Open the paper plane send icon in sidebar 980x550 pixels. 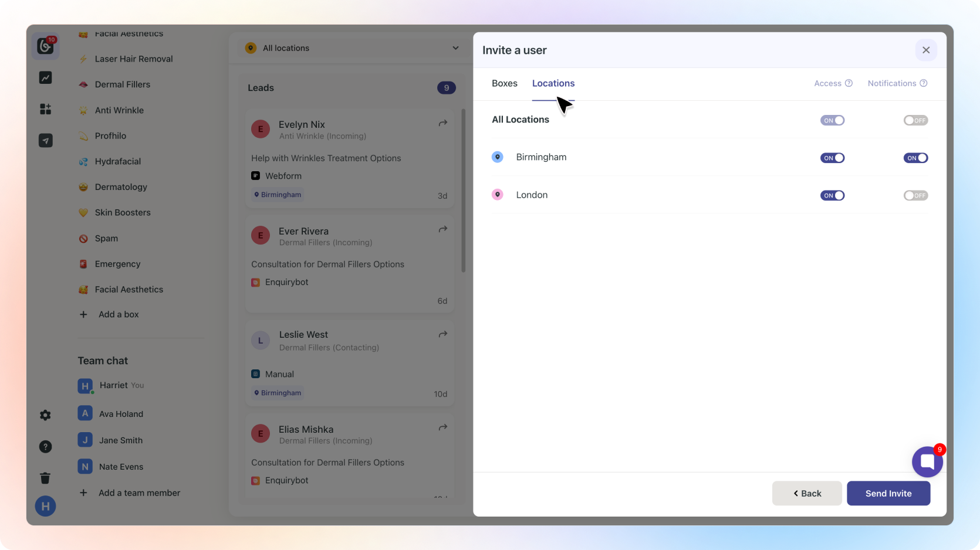pyautogui.click(x=46, y=141)
